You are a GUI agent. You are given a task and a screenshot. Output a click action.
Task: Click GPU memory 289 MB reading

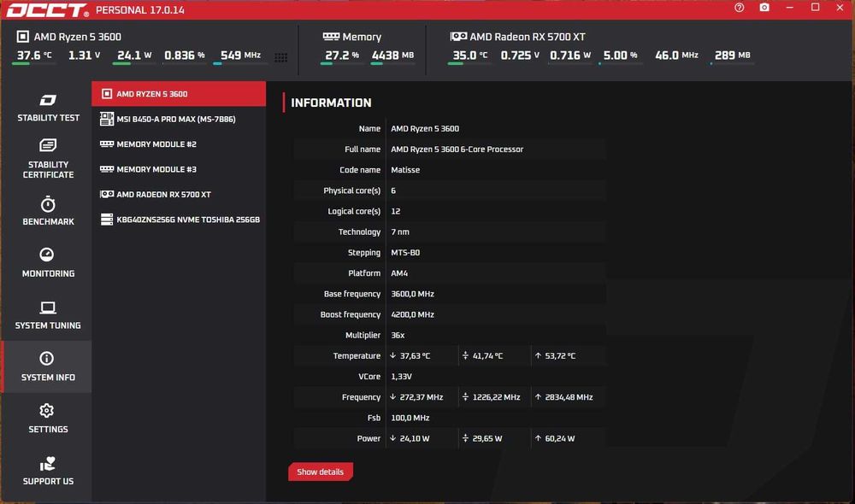click(x=733, y=55)
